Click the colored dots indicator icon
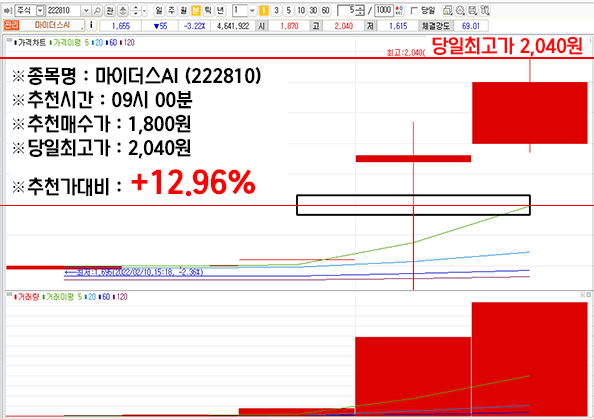The height and width of the screenshot is (419, 594). pos(399,11)
